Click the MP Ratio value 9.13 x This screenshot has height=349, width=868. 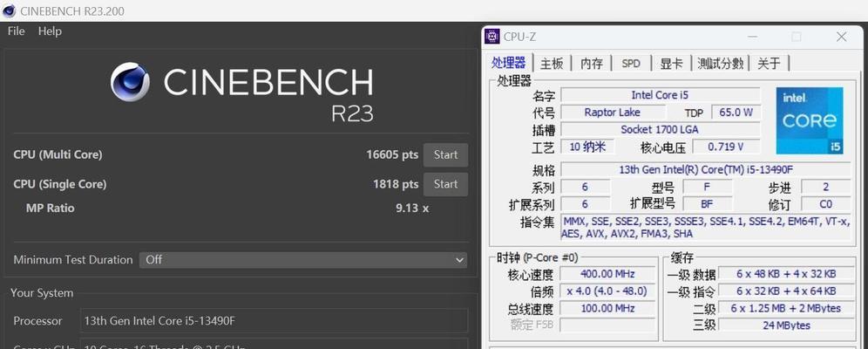(412, 209)
